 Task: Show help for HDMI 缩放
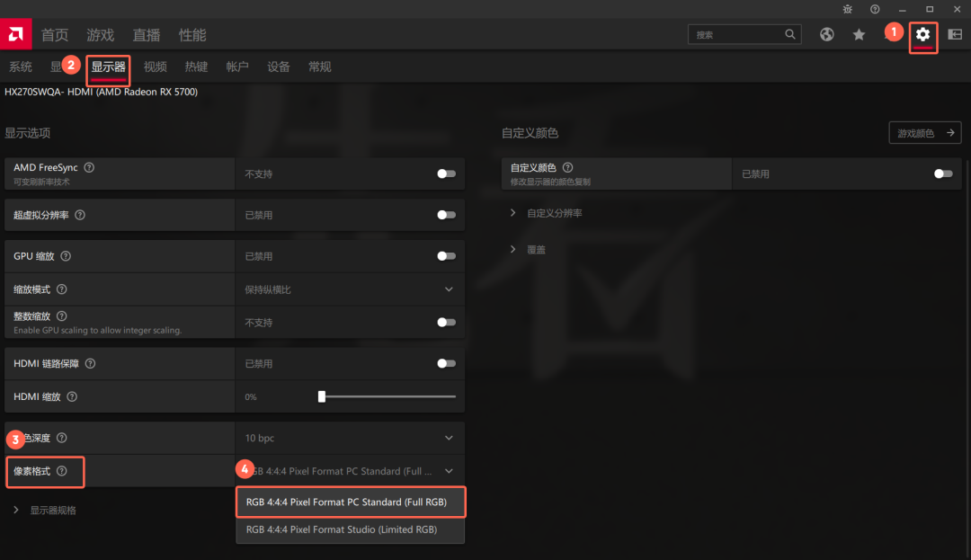pyautogui.click(x=72, y=396)
